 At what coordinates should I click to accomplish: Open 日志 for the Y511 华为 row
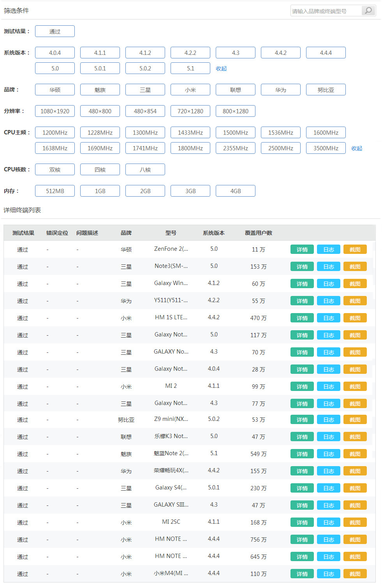(329, 301)
